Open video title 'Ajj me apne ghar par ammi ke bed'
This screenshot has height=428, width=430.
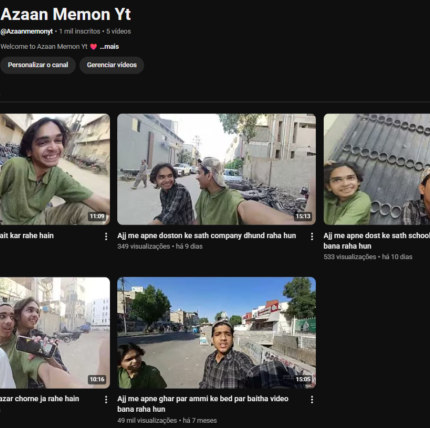click(x=203, y=404)
